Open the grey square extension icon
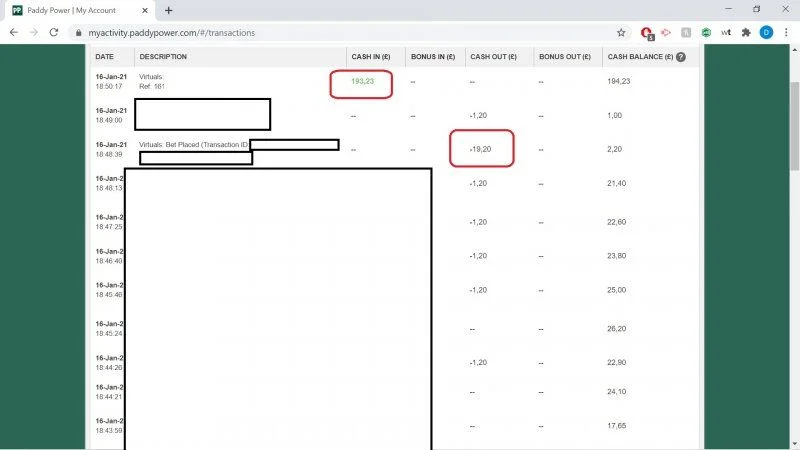 point(686,32)
